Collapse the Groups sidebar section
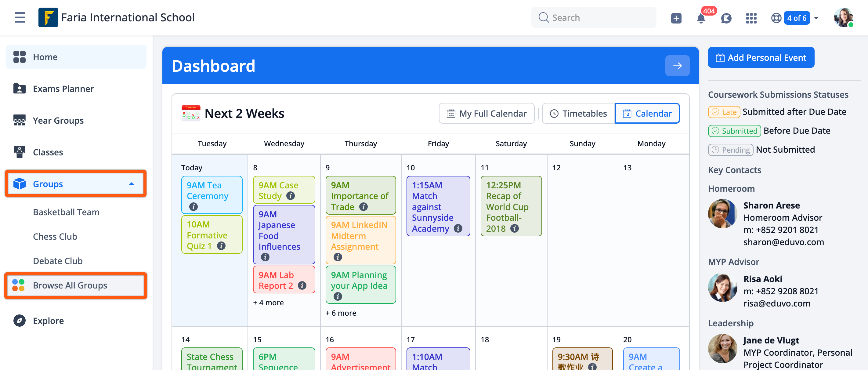Image resolution: width=868 pixels, height=370 pixels. (132, 184)
